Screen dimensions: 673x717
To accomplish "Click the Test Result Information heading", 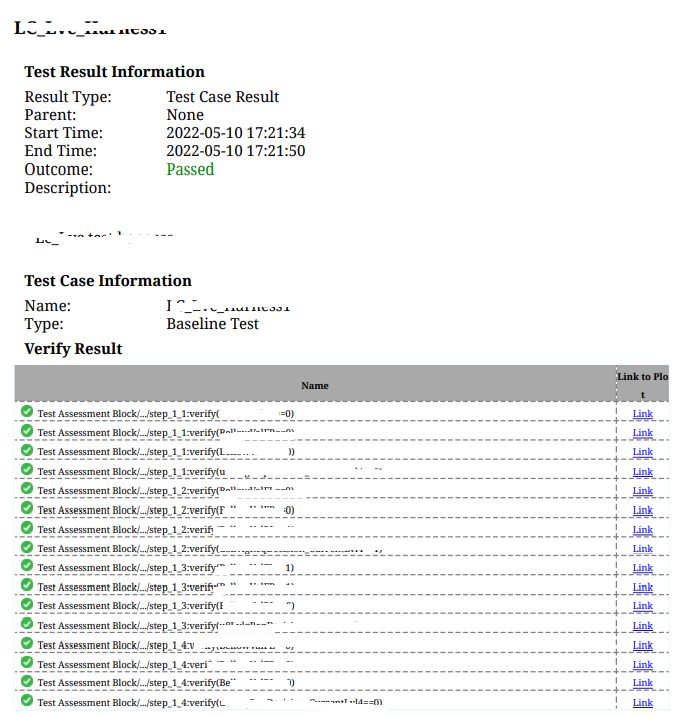I will click(114, 72).
